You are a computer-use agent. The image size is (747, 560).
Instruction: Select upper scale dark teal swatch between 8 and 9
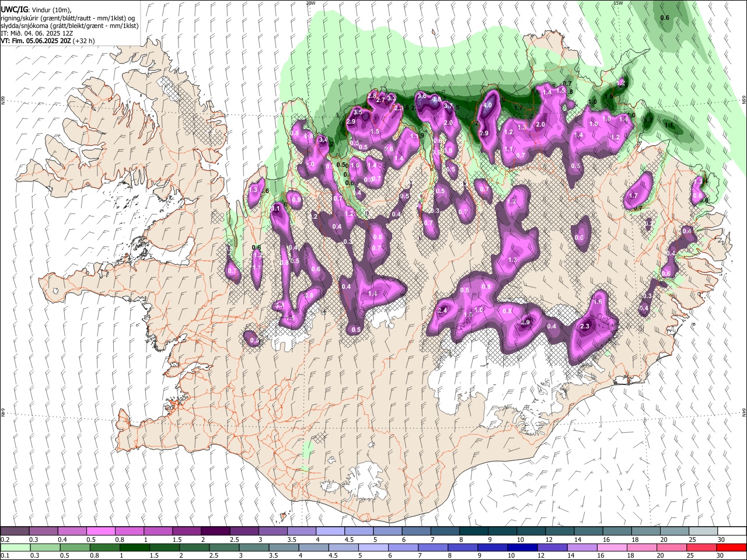tap(474, 531)
